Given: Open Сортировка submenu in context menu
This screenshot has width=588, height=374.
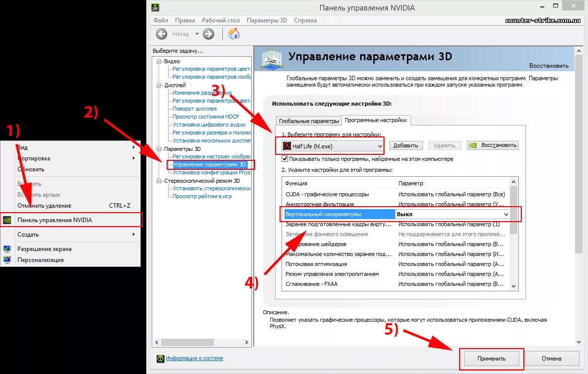Looking at the screenshot, I should [x=71, y=158].
